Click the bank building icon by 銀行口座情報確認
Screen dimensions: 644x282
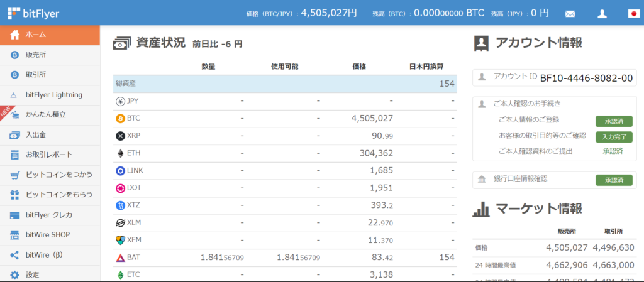482,179
